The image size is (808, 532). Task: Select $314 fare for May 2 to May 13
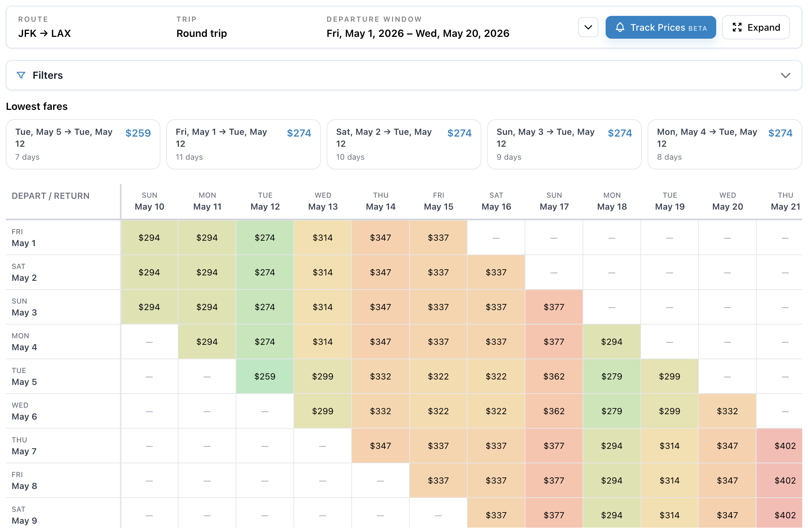coord(323,272)
